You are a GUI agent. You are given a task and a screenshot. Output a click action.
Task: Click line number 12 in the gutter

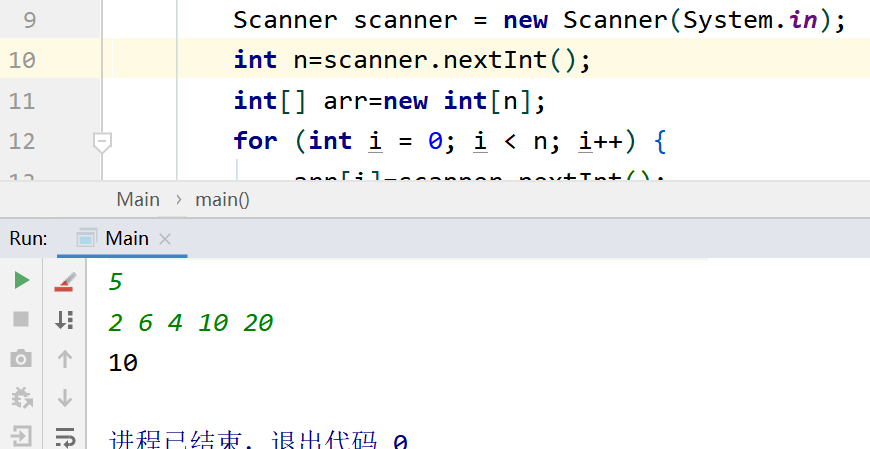tap(22, 142)
